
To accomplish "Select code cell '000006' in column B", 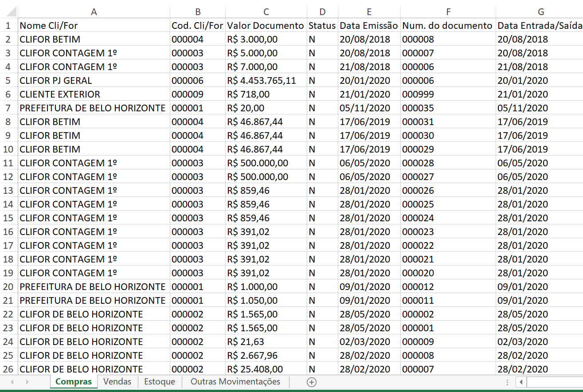I will (x=198, y=81).
